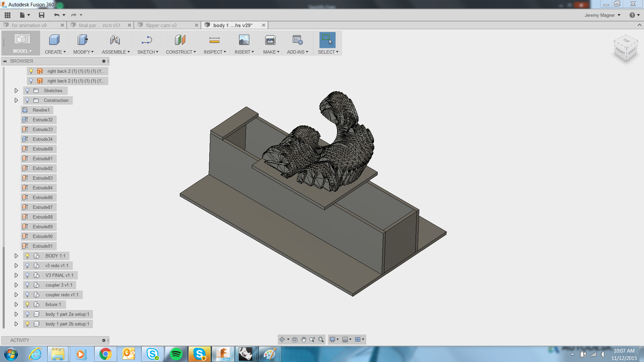This screenshot has width=644, height=362.
Task: Toggle visibility bulb for Sketches folder
Action: point(28,90)
